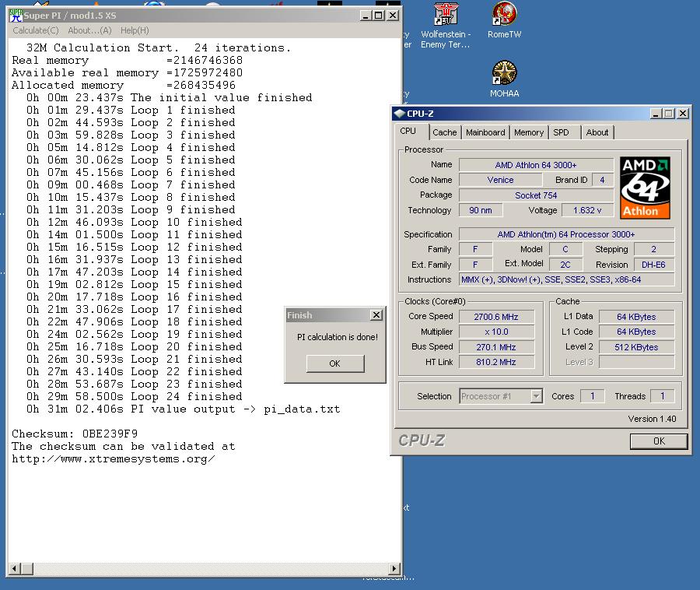The height and width of the screenshot is (590, 700).
Task: Click the Name field AMD Athlon 64 3000+
Action: (x=536, y=165)
